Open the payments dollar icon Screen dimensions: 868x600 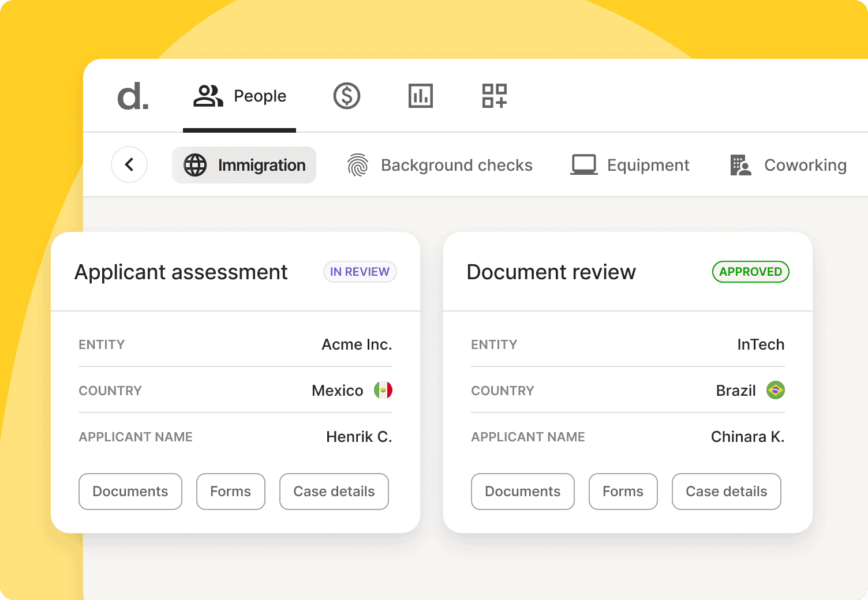click(x=347, y=96)
